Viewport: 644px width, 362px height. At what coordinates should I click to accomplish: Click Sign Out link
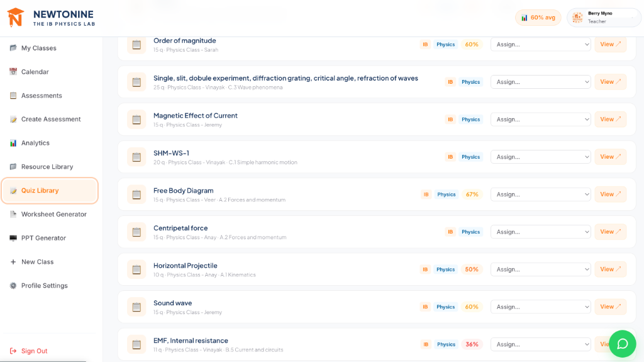(x=29, y=351)
